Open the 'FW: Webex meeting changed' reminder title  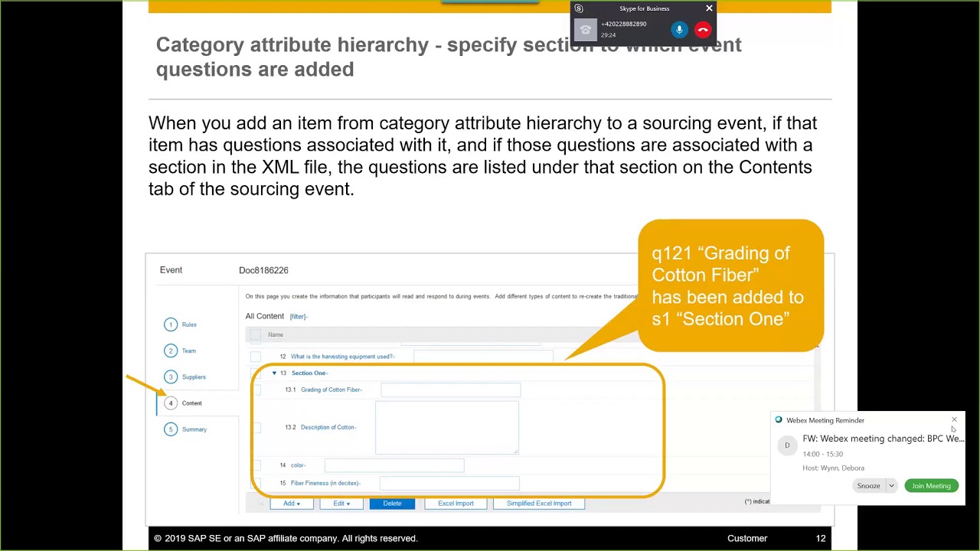click(x=884, y=439)
